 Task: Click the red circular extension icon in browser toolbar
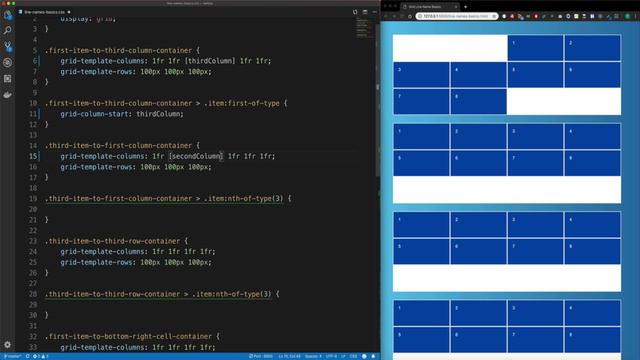[x=536, y=16]
